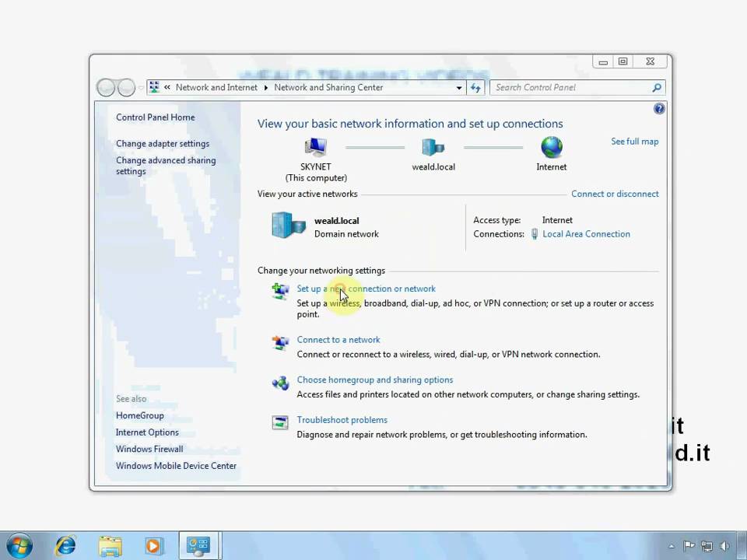Click the homegroup and sharing options icon
This screenshot has width=747, height=560.
(x=280, y=383)
